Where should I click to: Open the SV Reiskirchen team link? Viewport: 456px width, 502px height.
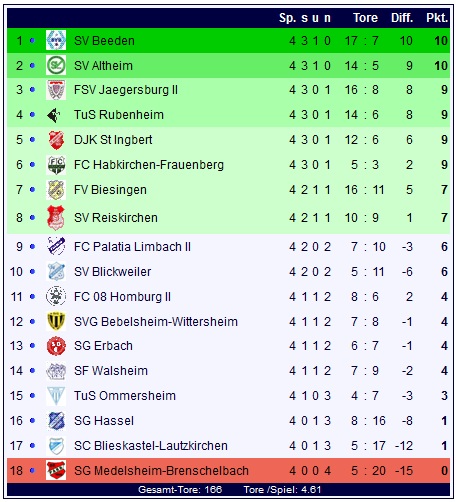point(116,218)
